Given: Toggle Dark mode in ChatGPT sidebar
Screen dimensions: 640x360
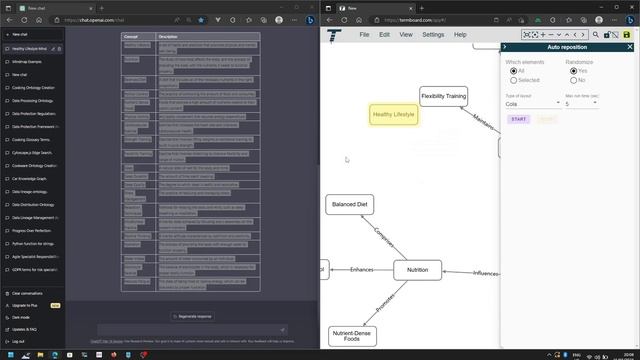Looking at the screenshot, I should coord(33,318).
